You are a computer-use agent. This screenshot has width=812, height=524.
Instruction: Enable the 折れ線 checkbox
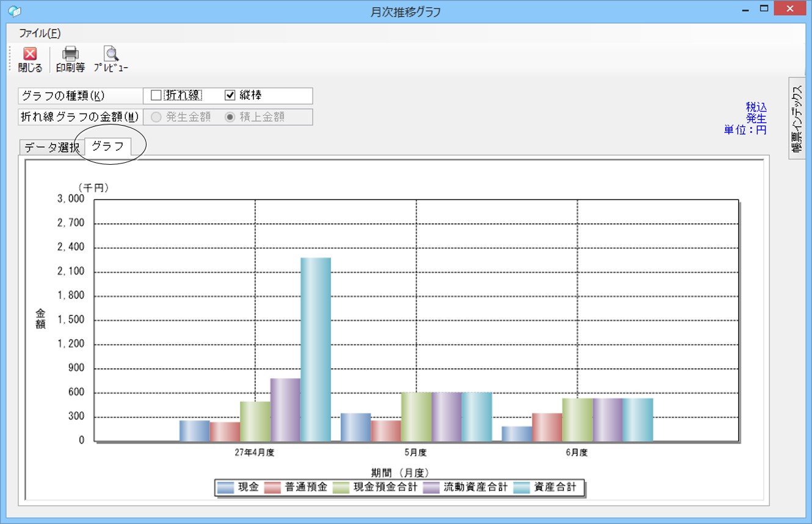click(156, 95)
